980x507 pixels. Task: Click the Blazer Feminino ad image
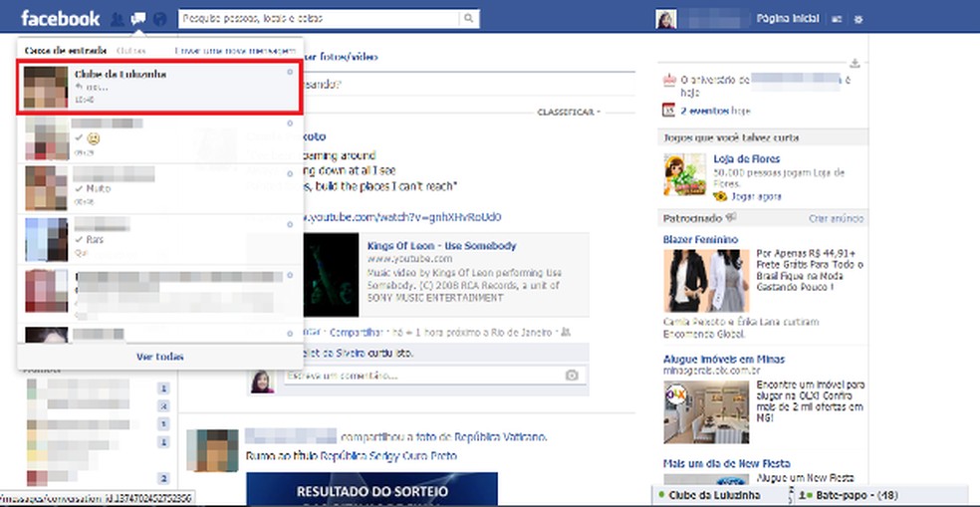706,281
